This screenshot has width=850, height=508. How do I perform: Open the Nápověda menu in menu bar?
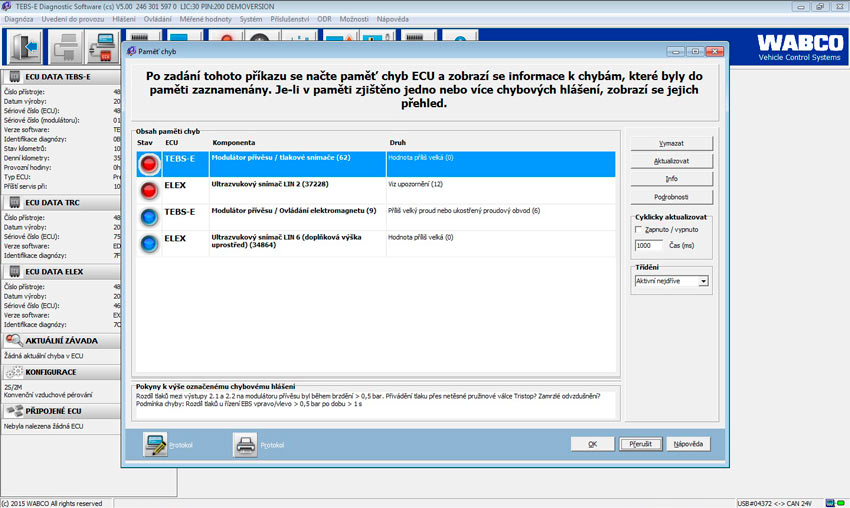point(392,19)
